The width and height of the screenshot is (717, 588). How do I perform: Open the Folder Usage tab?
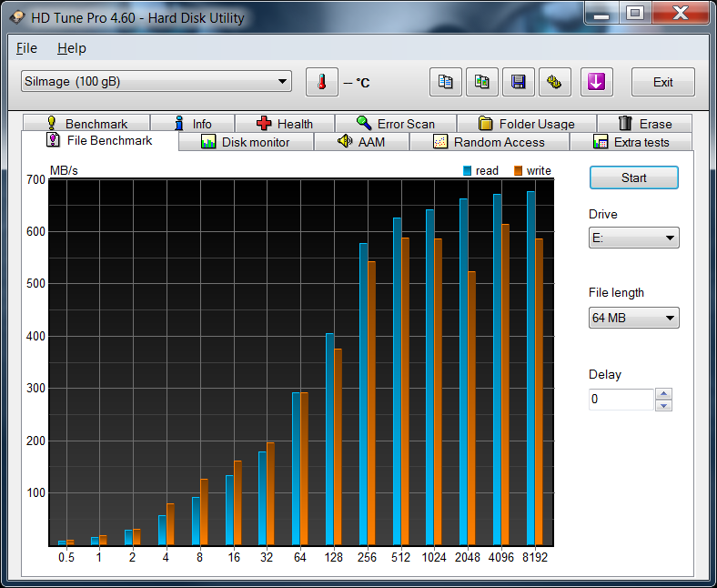(x=526, y=124)
